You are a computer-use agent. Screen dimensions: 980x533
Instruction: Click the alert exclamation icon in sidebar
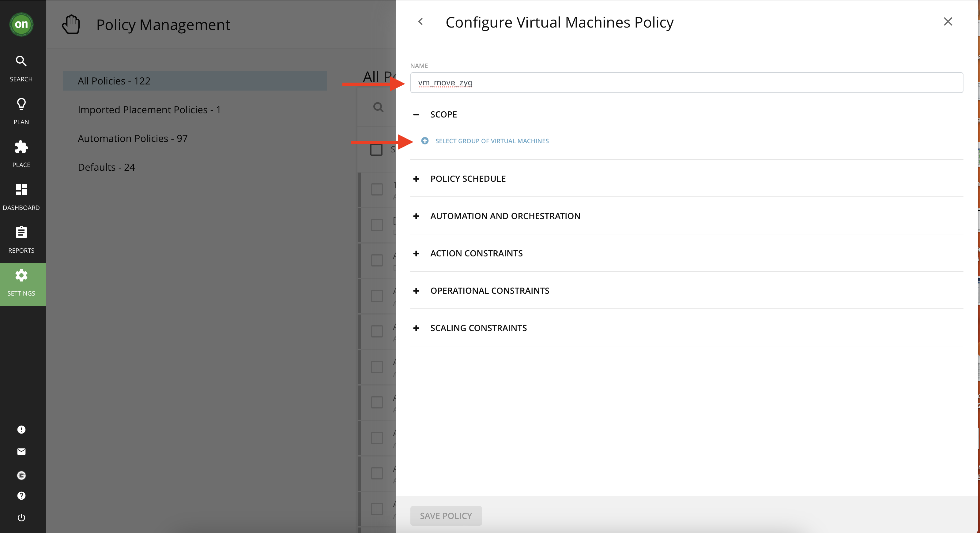coord(21,429)
